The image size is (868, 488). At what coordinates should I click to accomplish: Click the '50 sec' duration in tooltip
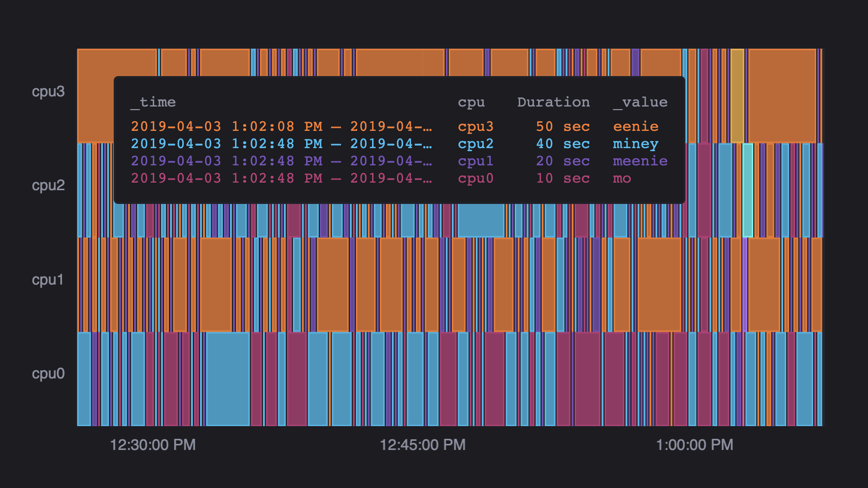pyautogui.click(x=562, y=126)
